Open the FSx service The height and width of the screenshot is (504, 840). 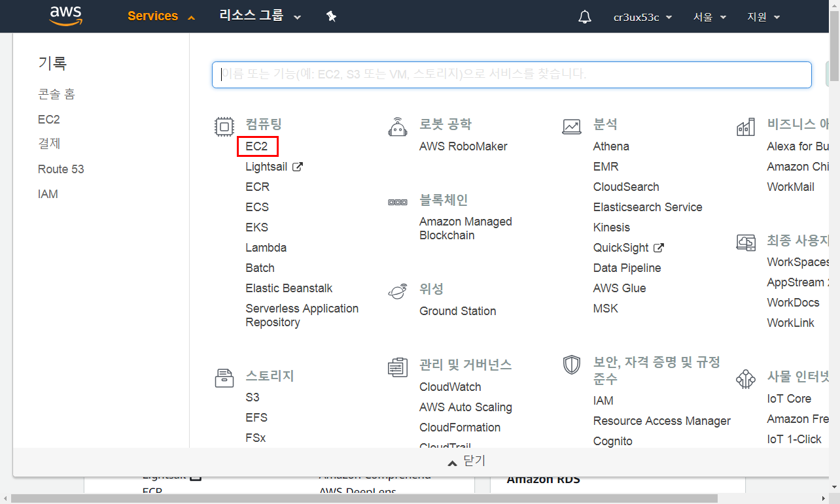[x=256, y=438]
